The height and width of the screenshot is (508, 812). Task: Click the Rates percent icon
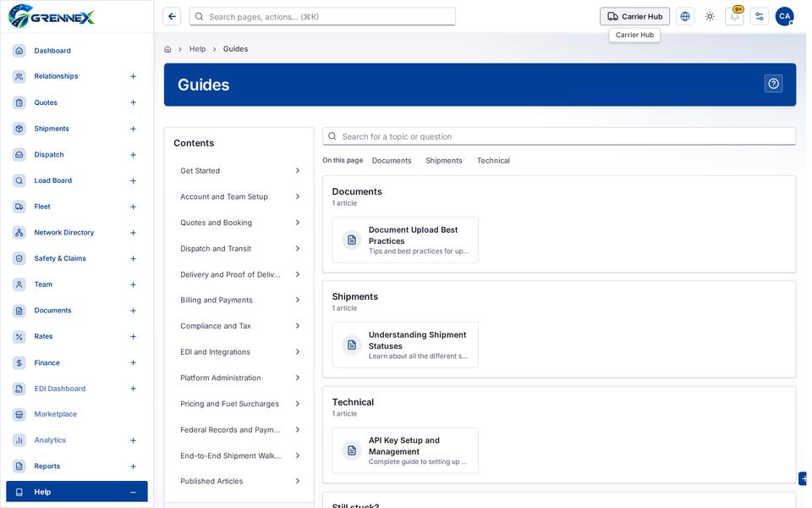pos(19,336)
